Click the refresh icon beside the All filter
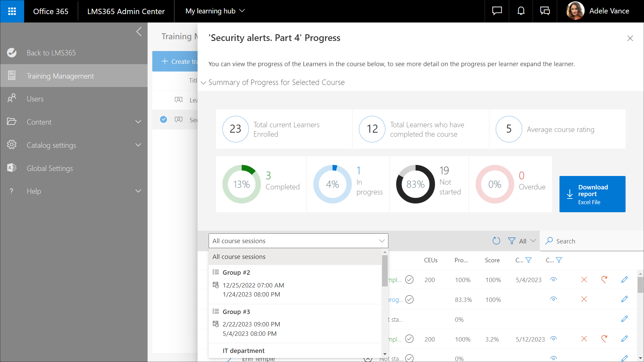Viewport: 644px width, 362px height. click(x=496, y=241)
